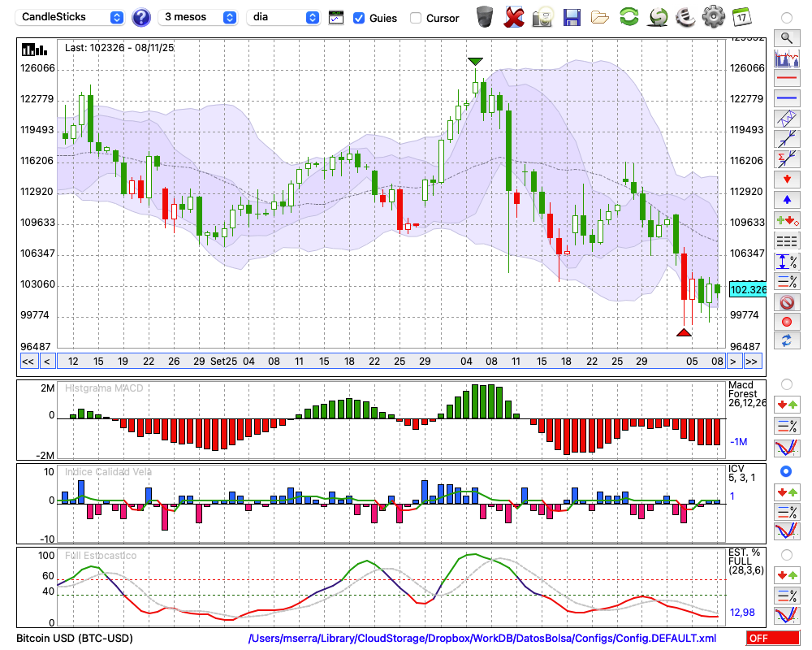
Task: Open the CandleSticks chart type dropdown
Action: [71, 17]
